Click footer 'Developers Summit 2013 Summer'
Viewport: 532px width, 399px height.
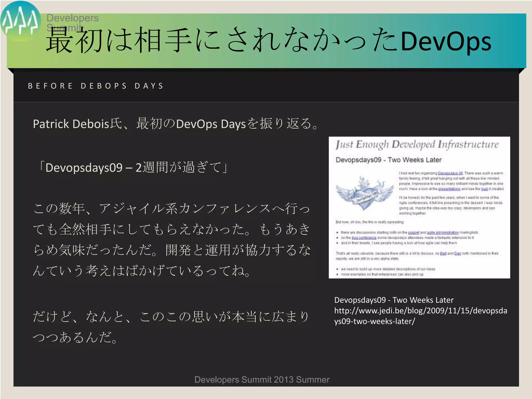pyautogui.click(x=262, y=380)
